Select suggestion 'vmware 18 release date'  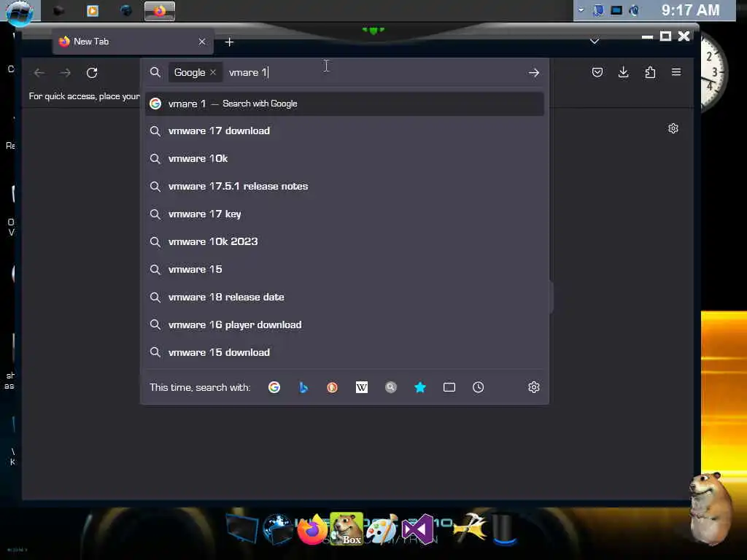point(344,297)
